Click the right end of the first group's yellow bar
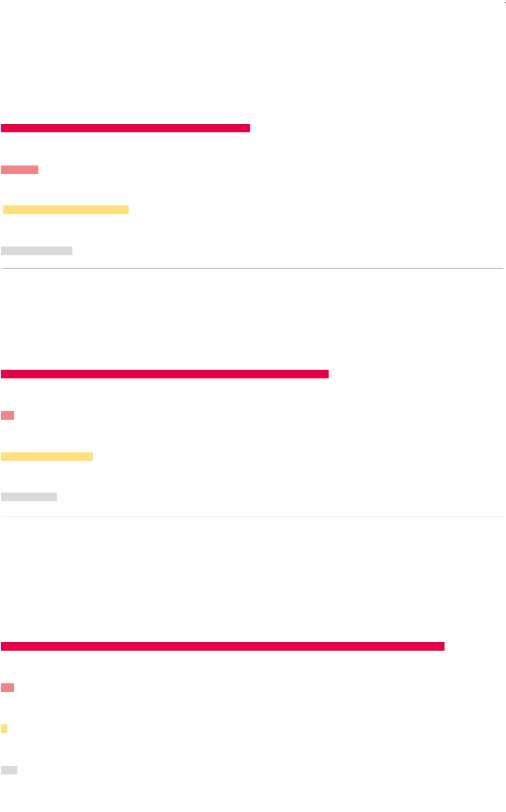Viewport: 506px width, 812px height. pos(127,210)
